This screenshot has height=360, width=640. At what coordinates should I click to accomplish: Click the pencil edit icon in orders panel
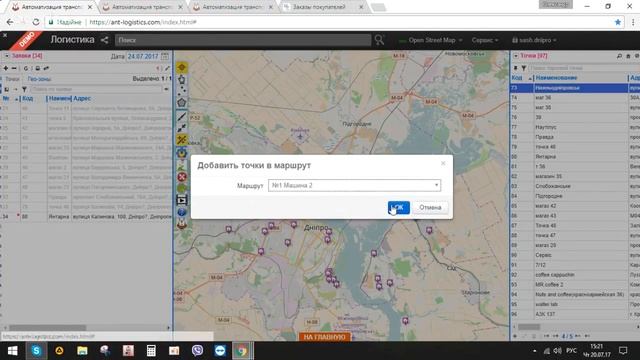click(167, 68)
